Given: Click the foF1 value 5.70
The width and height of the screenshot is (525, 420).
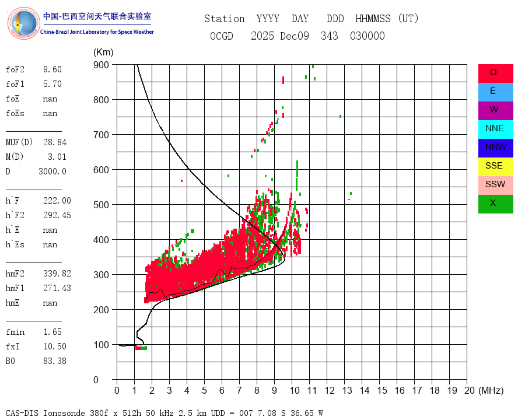Looking at the screenshot, I should [x=52, y=84].
